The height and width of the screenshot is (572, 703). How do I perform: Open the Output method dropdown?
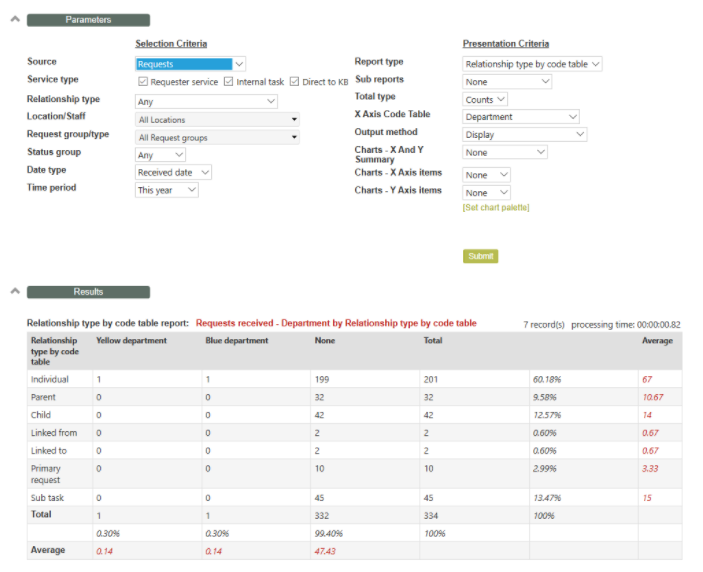pyautogui.click(x=524, y=134)
